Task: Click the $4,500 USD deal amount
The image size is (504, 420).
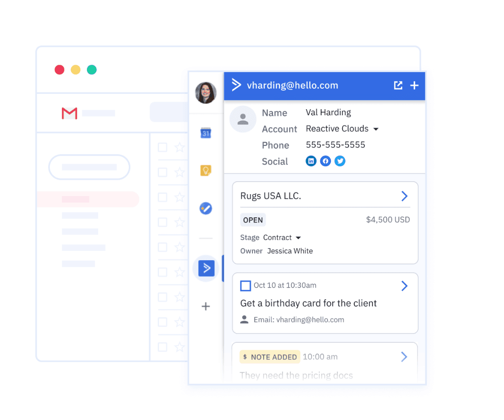Action: 388,220
